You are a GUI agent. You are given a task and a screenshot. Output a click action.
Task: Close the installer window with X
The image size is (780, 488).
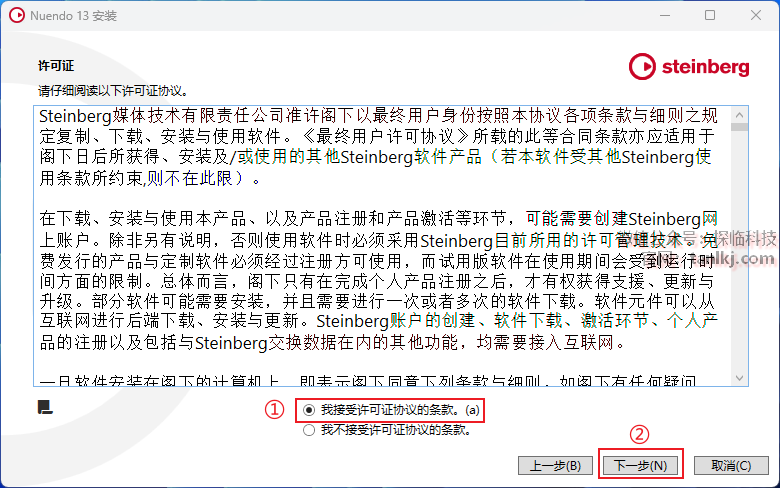(756, 15)
